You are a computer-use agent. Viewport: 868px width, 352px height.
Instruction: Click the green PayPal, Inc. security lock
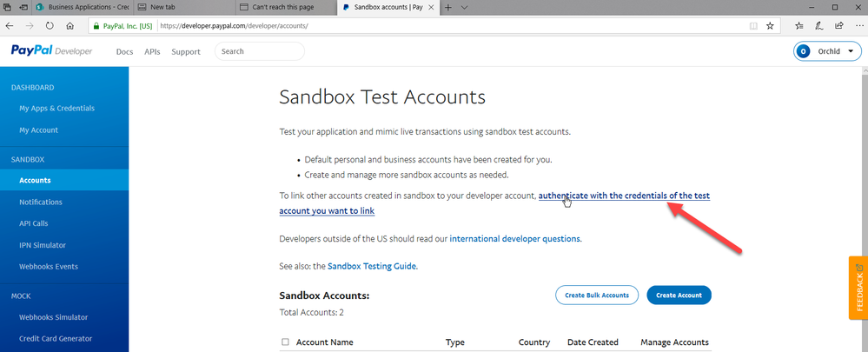pos(122,26)
